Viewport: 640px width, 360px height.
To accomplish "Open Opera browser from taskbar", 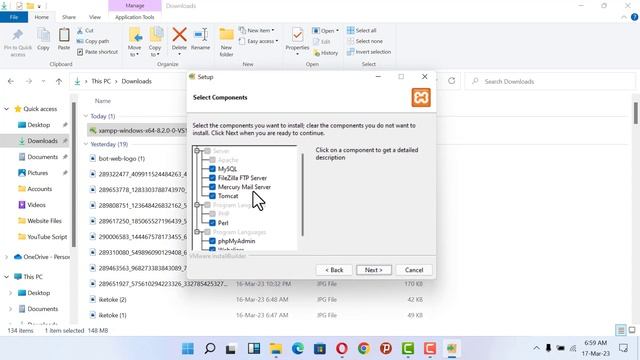I will 342,349.
